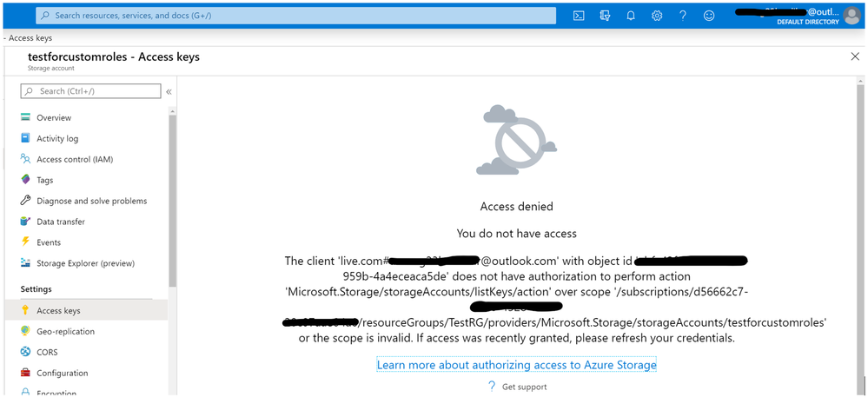Click the Access denied heading text
Screen dimensions: 868x404
[x=516, y=207]
